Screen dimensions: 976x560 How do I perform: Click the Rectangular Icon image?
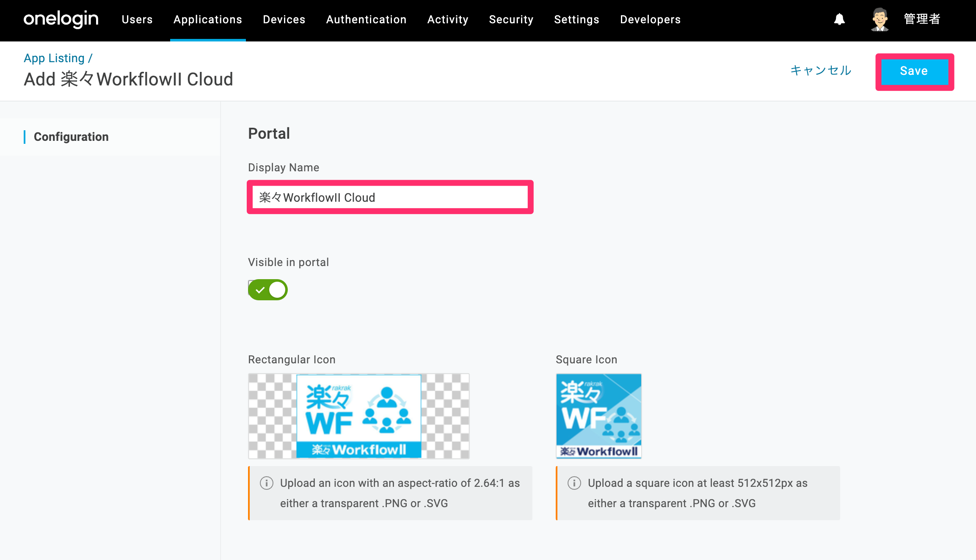click(359, 416)
